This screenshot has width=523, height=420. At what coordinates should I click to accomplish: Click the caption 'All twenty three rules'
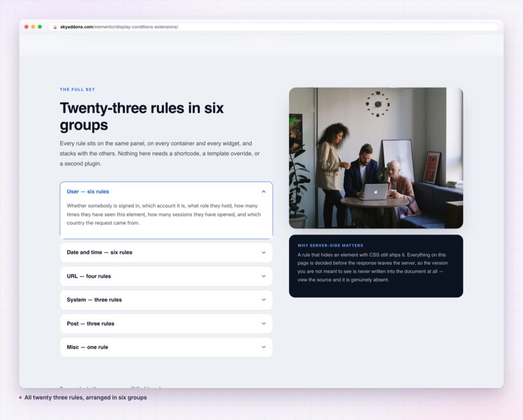pos(85,398)
